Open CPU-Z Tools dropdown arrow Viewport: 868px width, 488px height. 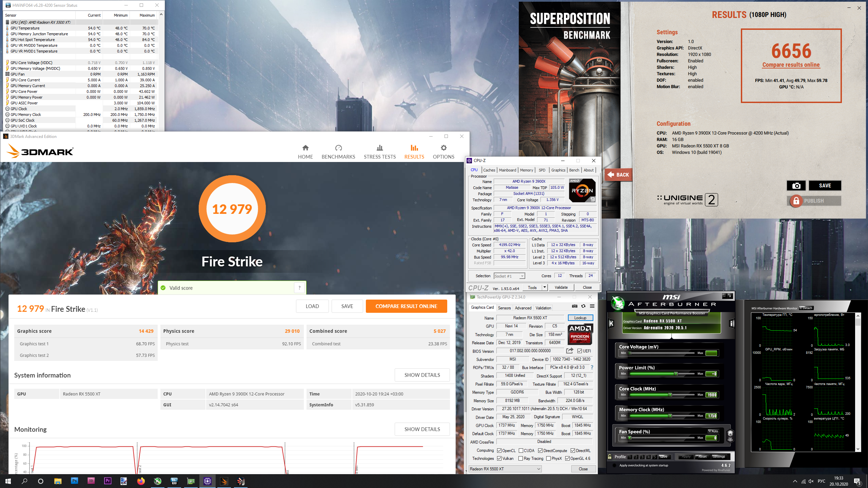(x=545, y=287)
